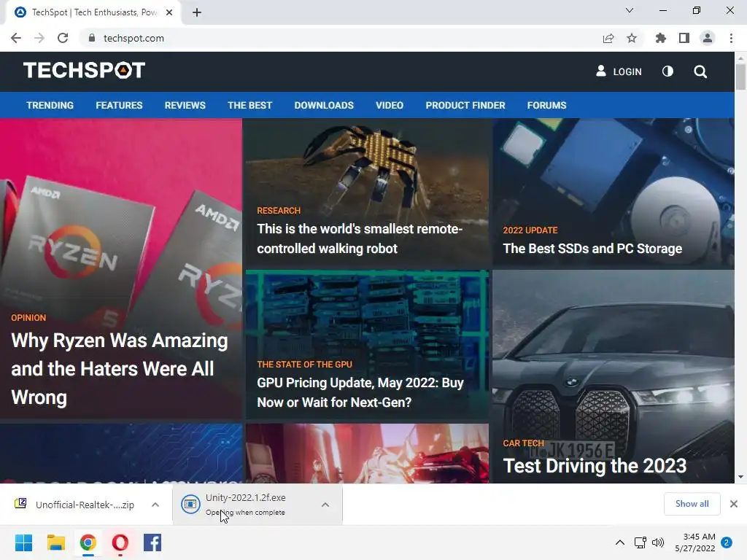Open the REVIEWS nav item
This screenshot has width=747, height=560.
[185, 105]
